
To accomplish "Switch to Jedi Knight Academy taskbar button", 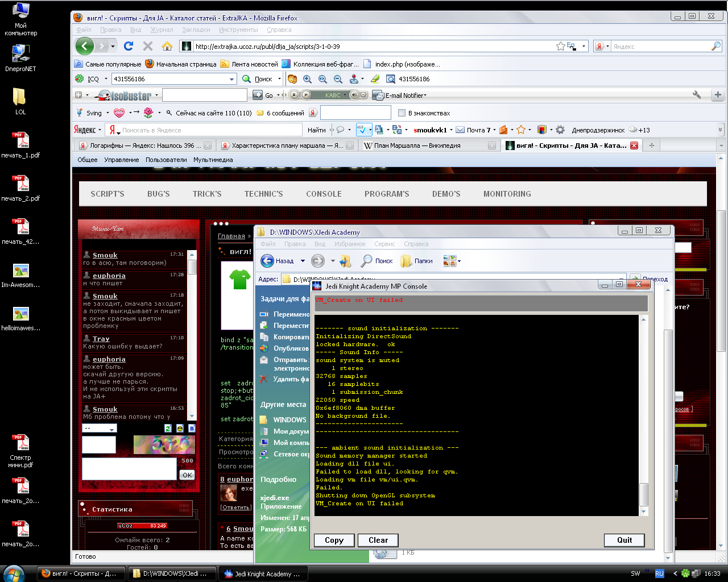I will [x=262, y=573].
